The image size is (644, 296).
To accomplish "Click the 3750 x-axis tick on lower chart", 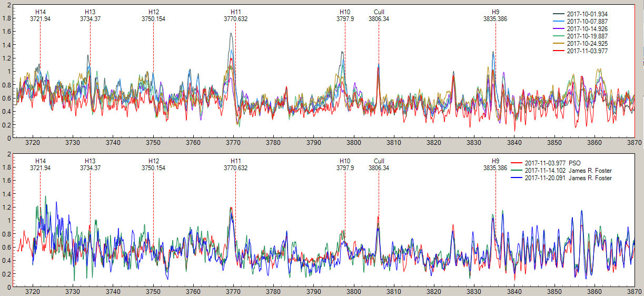I will [x=153, y=292].
